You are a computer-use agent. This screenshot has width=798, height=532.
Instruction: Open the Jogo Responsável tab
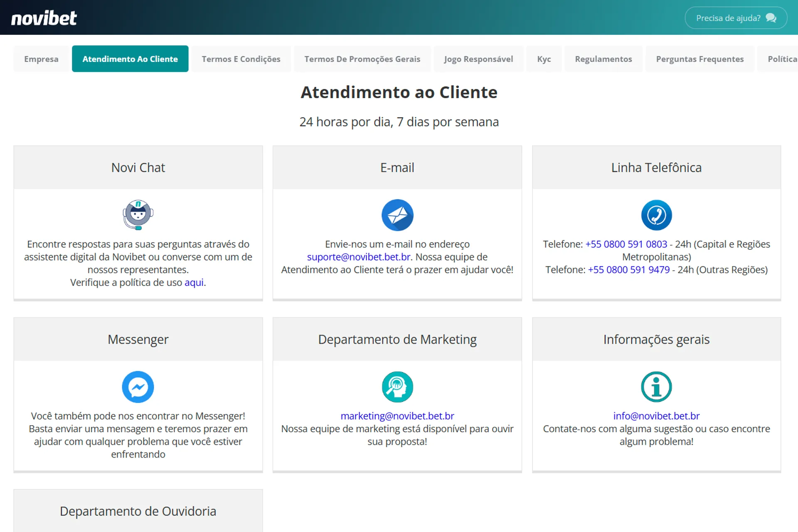[x=478, y=59]
